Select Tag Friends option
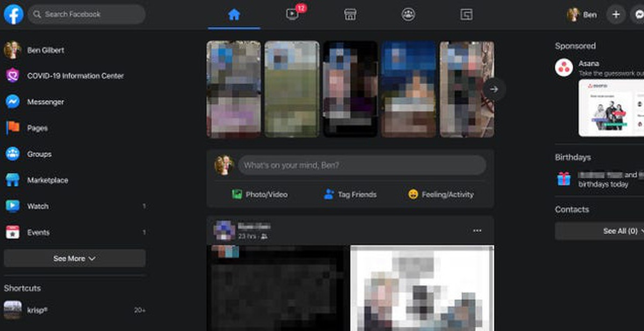644x331 pixels. 350,194
